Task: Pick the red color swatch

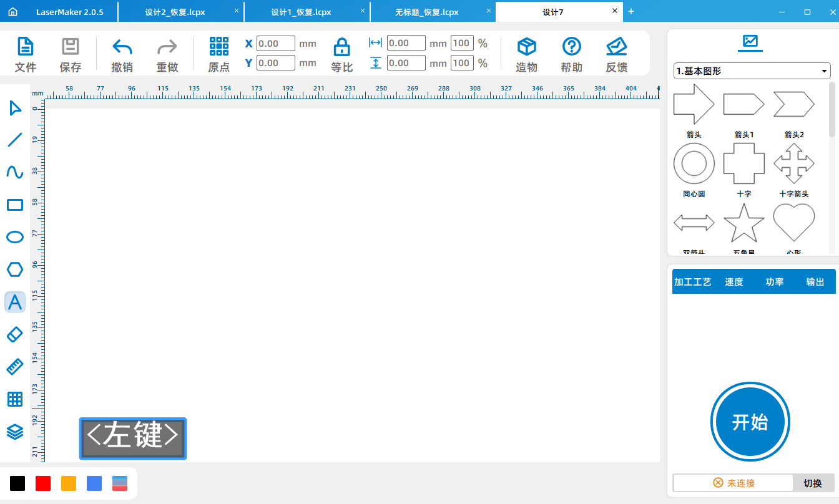Action: 43,483
